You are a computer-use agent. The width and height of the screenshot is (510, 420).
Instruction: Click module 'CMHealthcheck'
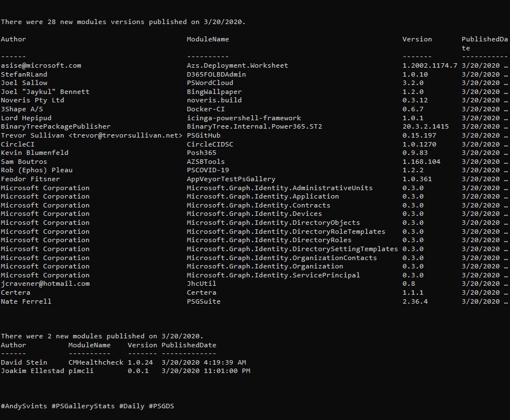(x=96, y=362)
